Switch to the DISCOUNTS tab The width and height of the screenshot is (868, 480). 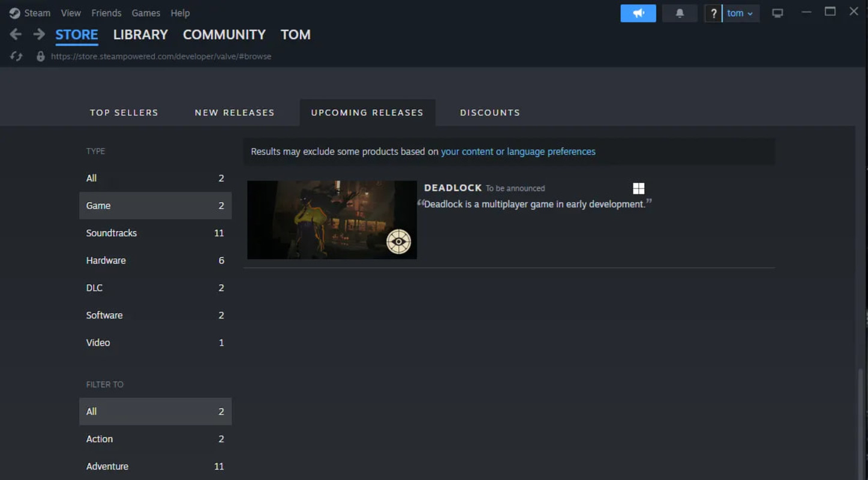(489, 112)
